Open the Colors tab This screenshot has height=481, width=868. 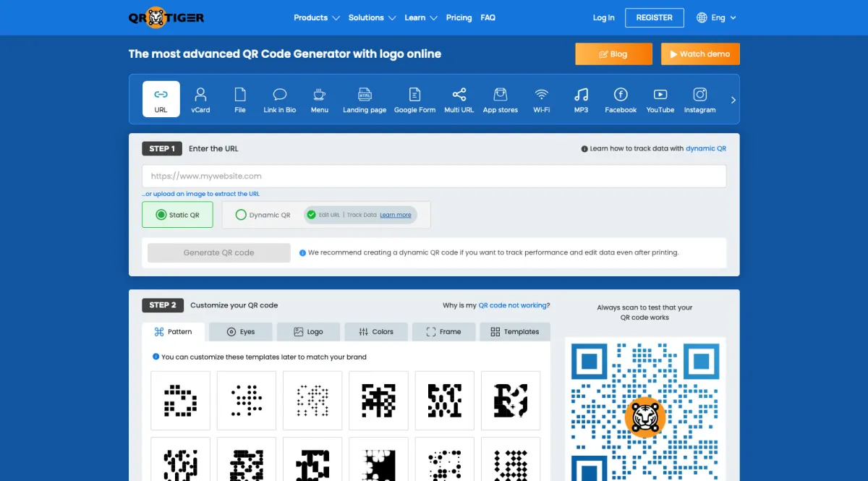[x=376, y=332]
